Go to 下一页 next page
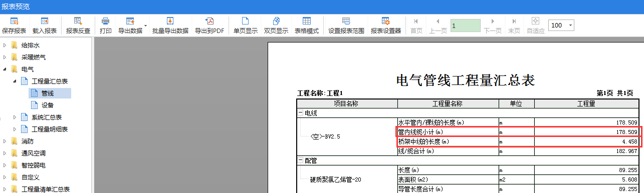 [x=493, y=25]
